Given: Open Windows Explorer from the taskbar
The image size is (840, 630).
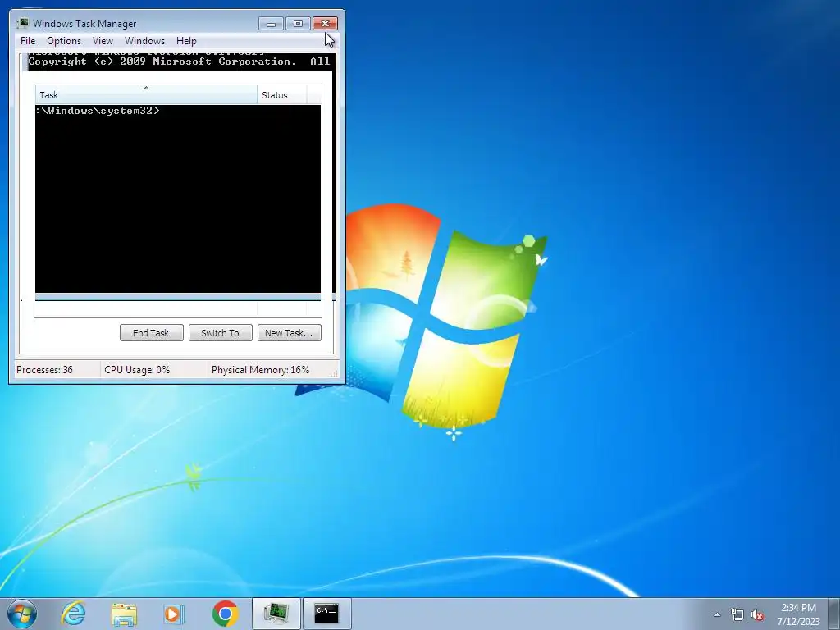Looking at the screenshot, I should (x=124, y=614).
